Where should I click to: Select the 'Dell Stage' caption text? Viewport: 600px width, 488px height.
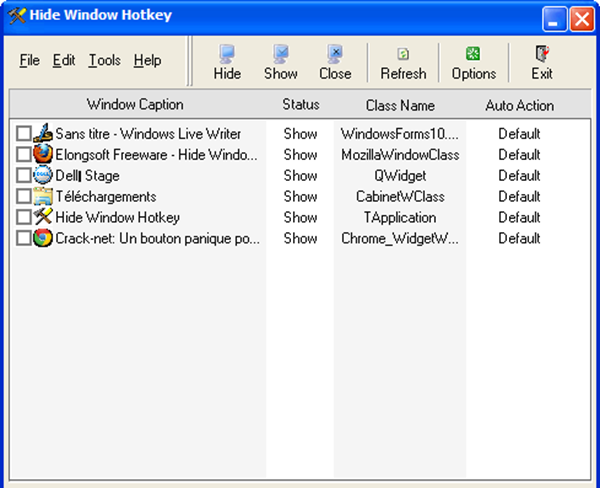(x=87, y=176)
